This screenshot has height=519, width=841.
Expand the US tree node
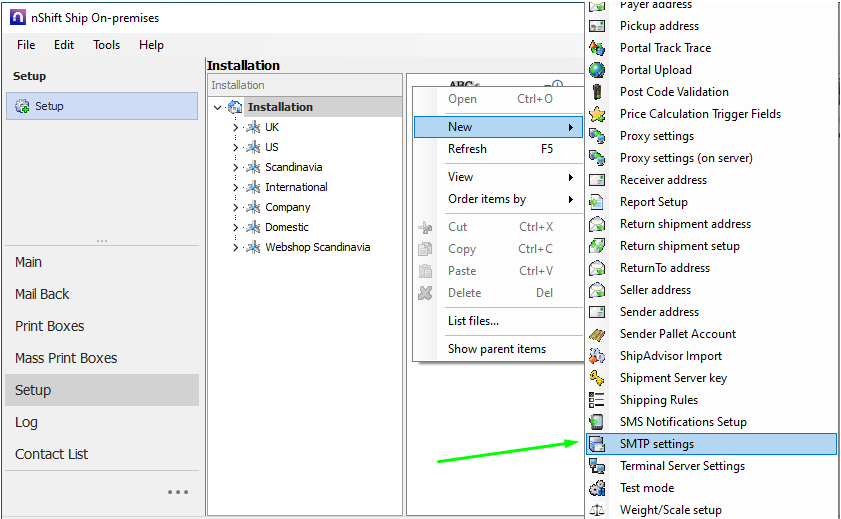(235, 147)
